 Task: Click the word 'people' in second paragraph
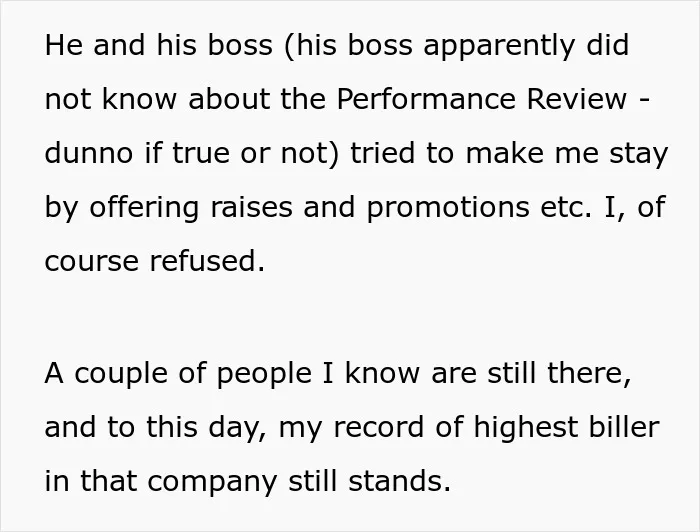click(264, 374)
